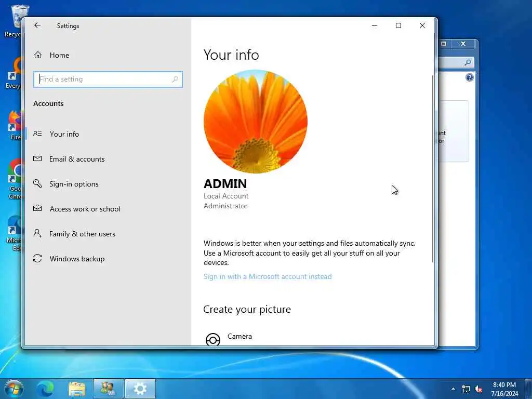Click the orange flower profile picture
Image resolution: width=532 pixels, height=399 pixels.
click(x=256, y=122)
